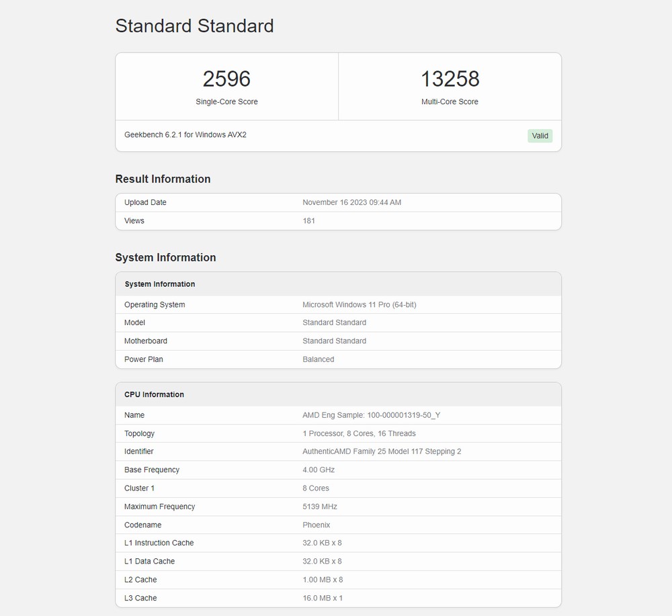
Task: Click the Microsoft Windows 11 Pro value
Action: [x=359, y=305]
